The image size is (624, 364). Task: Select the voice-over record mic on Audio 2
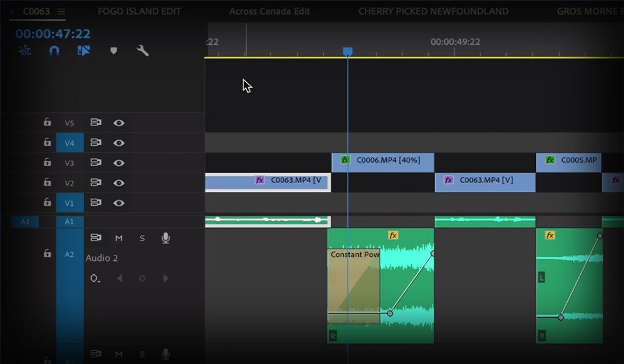tap(165, 237)
